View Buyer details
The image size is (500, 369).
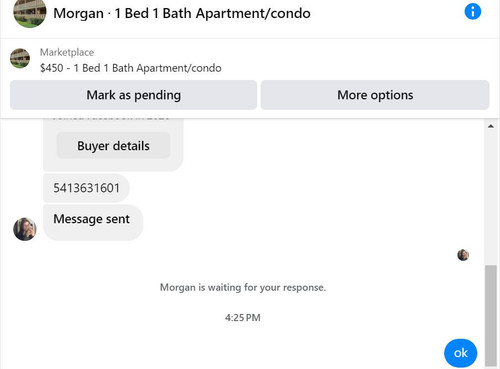click(x=113, y=146)
